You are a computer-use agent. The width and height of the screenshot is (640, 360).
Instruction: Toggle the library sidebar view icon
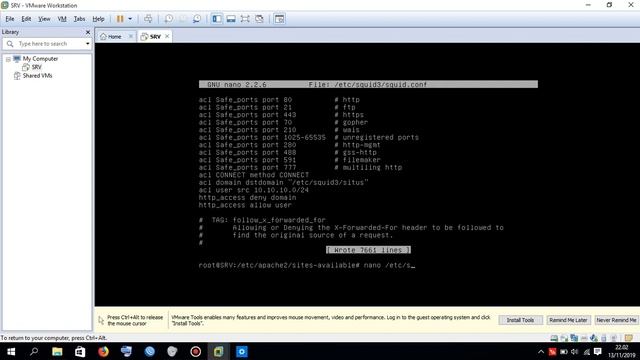click(x=217, y=19)
